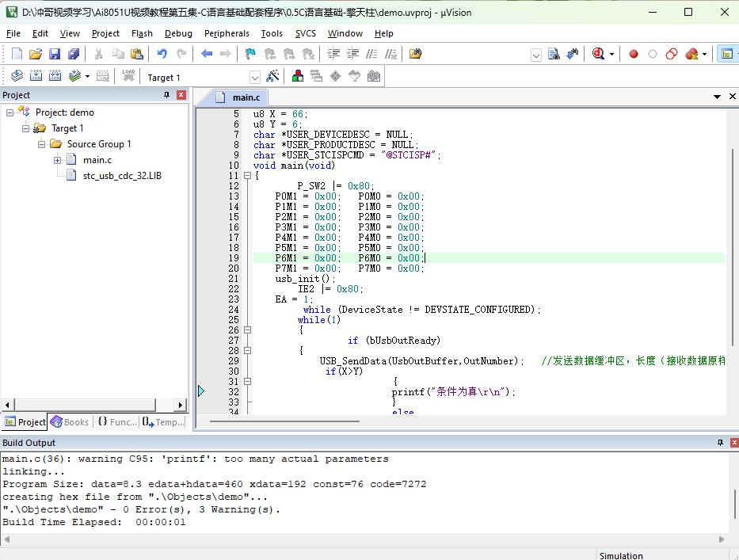Open the Manage Project Items dialog

coord(297,76)
